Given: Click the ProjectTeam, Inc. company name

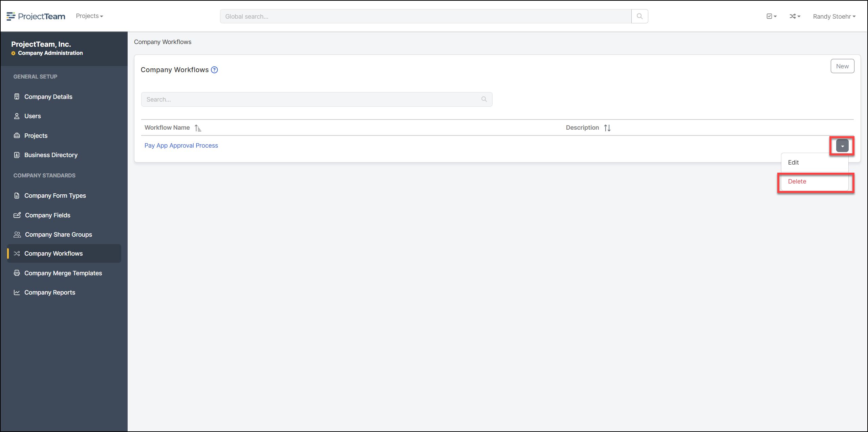Looking at the screenshot, I should [x=41, y=44].
